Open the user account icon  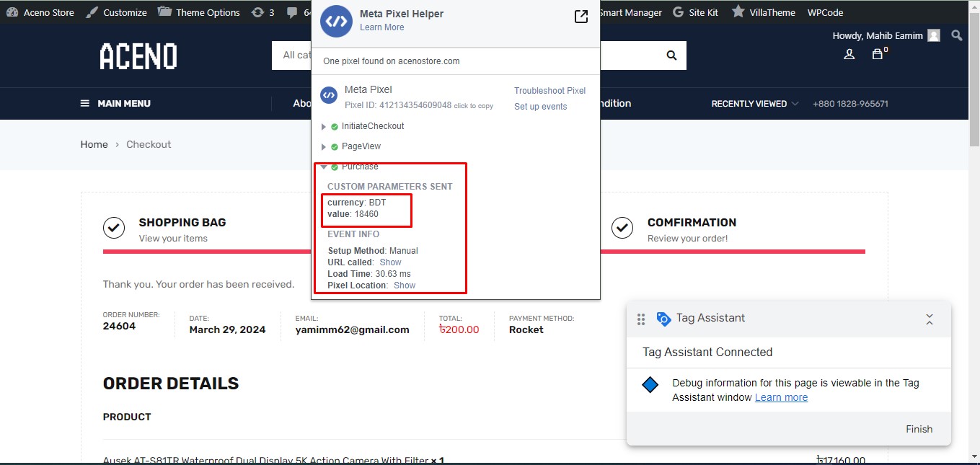(x=849, y=54)
